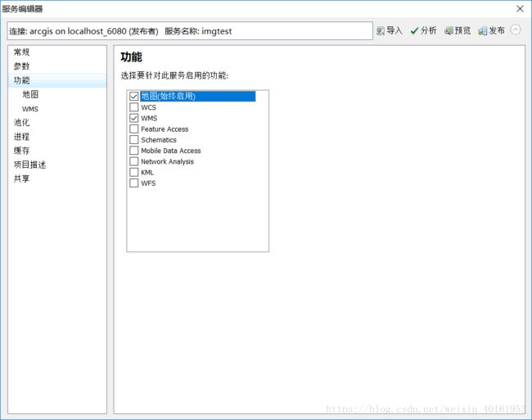
Task: Enable the Feature Access checkbox
Action: (134, 129)
